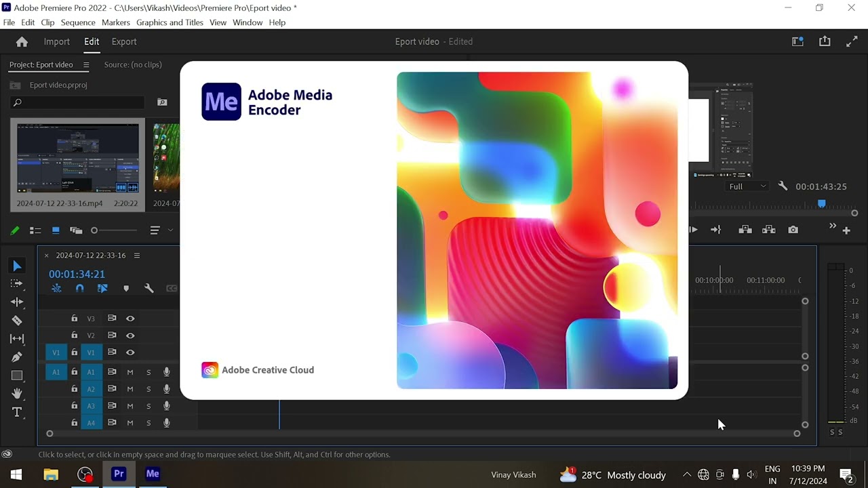Export a frame with the camera icon
The image size is (868, 488).
click(793, 230)
